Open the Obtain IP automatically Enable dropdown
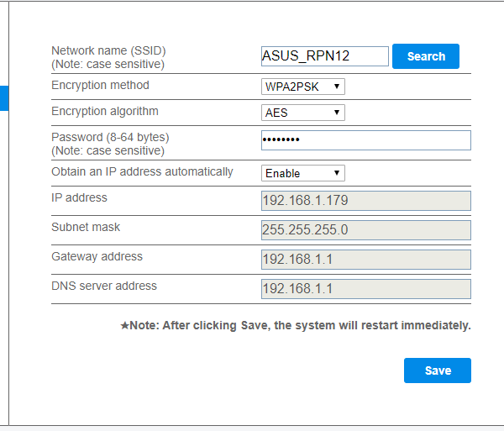This screenshot has height=431, width=504. coord(302,173)
